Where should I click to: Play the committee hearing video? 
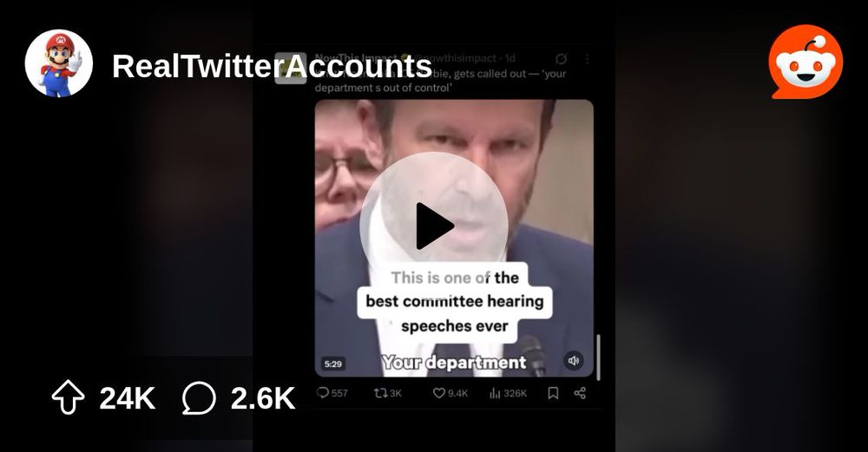433,226
